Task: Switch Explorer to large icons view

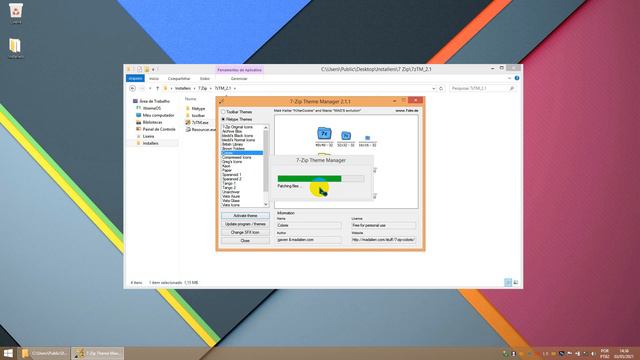Action: [516, 282]
